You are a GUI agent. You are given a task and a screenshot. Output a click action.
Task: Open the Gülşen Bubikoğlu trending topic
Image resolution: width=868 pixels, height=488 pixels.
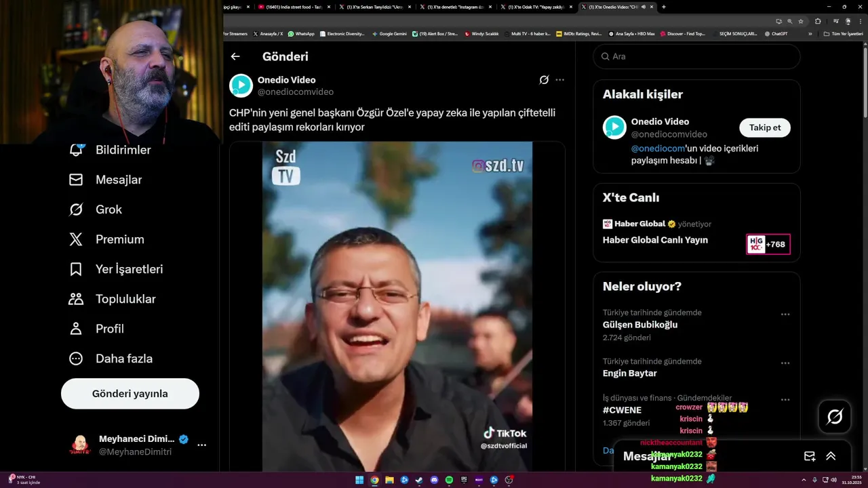[x=640, y=325]
